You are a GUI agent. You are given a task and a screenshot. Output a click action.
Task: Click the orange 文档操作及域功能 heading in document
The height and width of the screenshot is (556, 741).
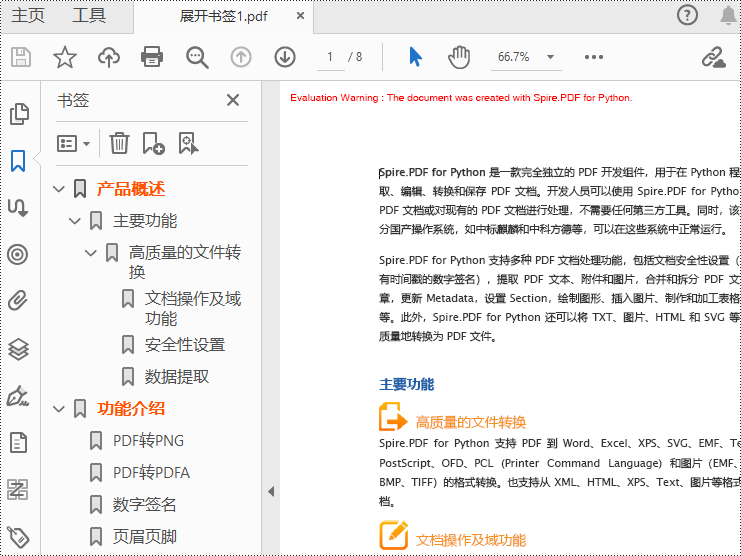point(471,540)
